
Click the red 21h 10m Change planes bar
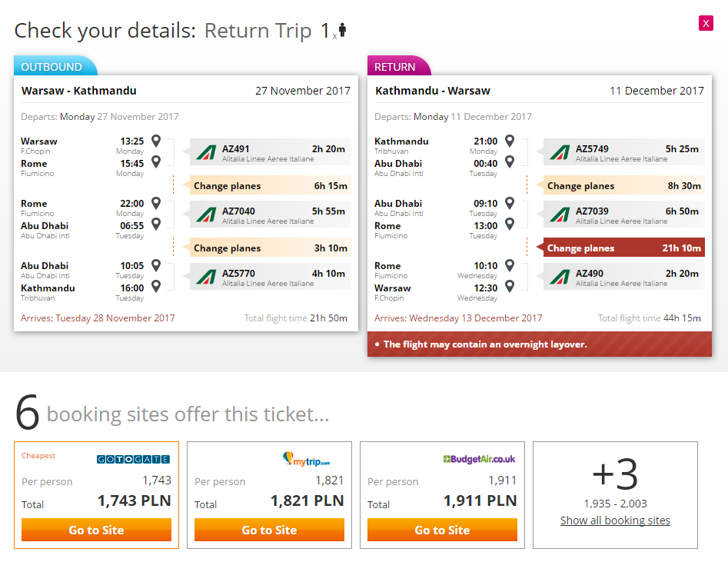tap(620, 248)
